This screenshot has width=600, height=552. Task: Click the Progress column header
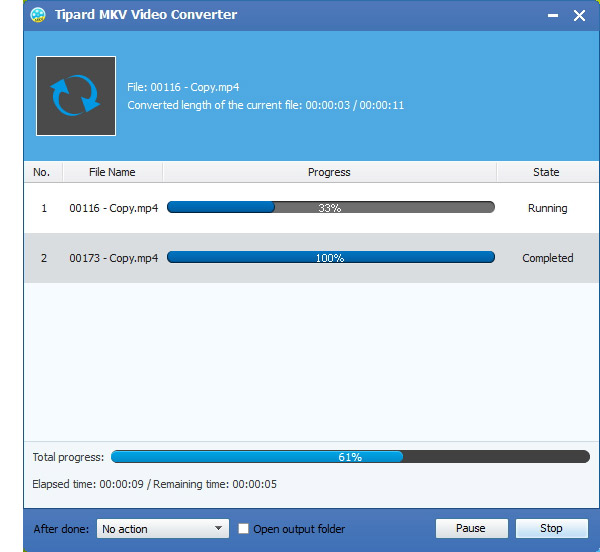click(x=329, y=172)
